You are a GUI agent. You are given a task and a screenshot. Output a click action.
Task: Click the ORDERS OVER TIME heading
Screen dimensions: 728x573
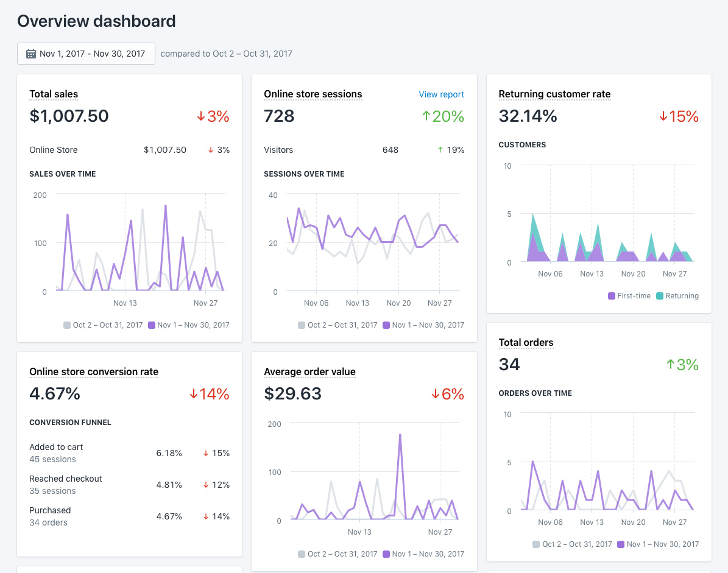coord(535,393)
